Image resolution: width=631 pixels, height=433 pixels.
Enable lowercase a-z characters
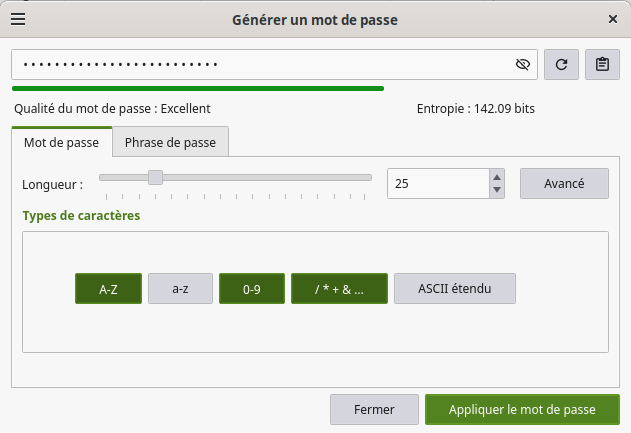click(180, 289)
